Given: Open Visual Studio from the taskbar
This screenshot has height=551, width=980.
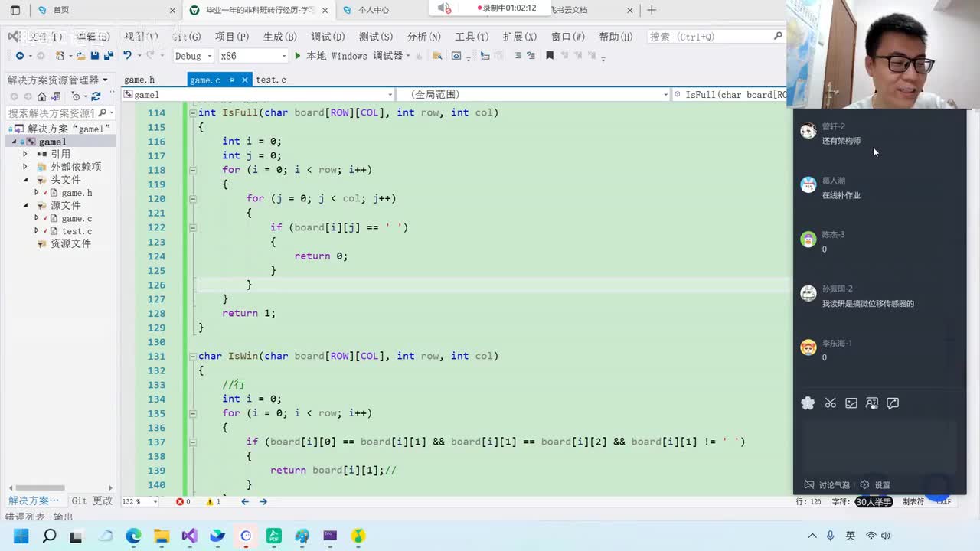Looking at the screenshot, I should click(x=190, y=536).
